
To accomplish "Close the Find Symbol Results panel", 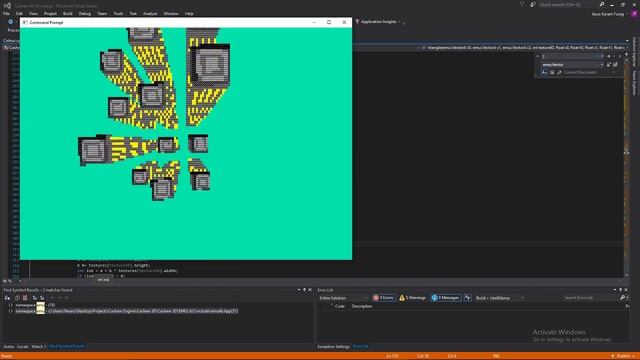I will point(310,290).
